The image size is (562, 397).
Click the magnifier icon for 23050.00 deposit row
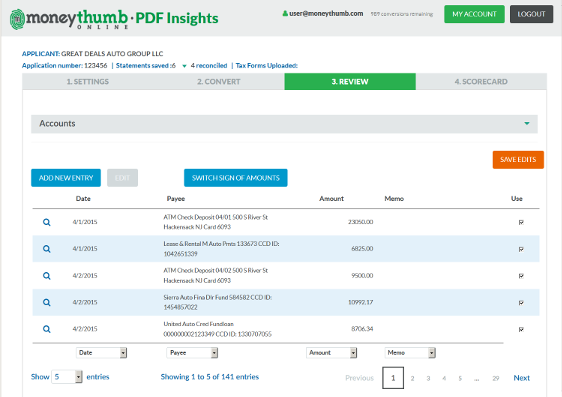47,222
